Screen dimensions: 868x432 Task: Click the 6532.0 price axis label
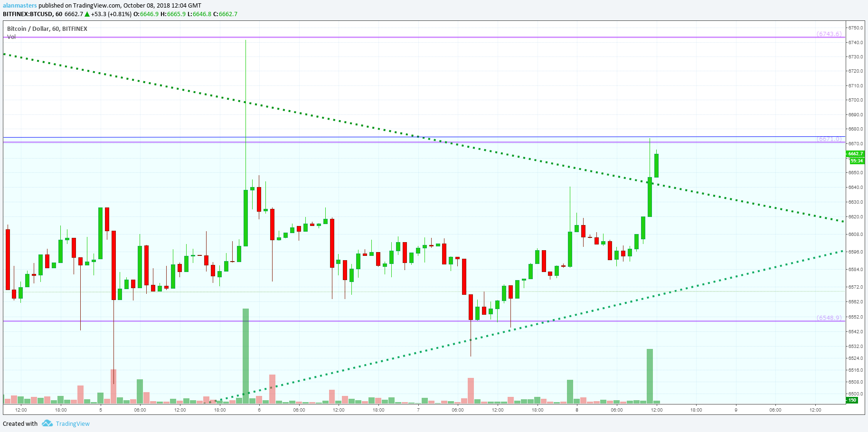tap(856, 347)
